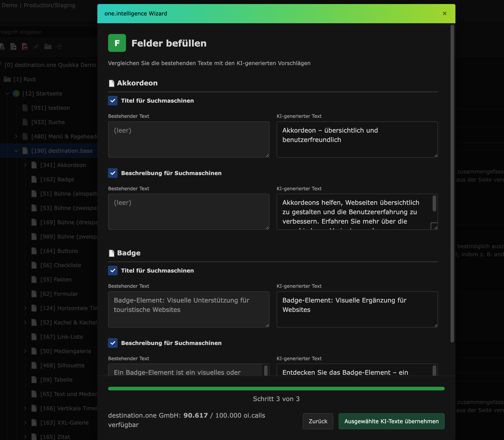Uncheck Akkordeon Titel für Suchmaschinen checkbox
The image size is (504, 440).
(x=113, y=101)
